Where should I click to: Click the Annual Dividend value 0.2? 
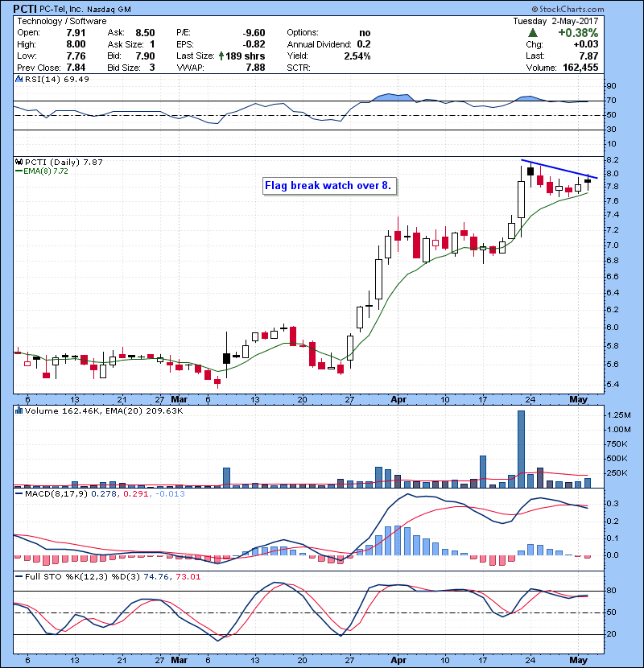point(364,44)
